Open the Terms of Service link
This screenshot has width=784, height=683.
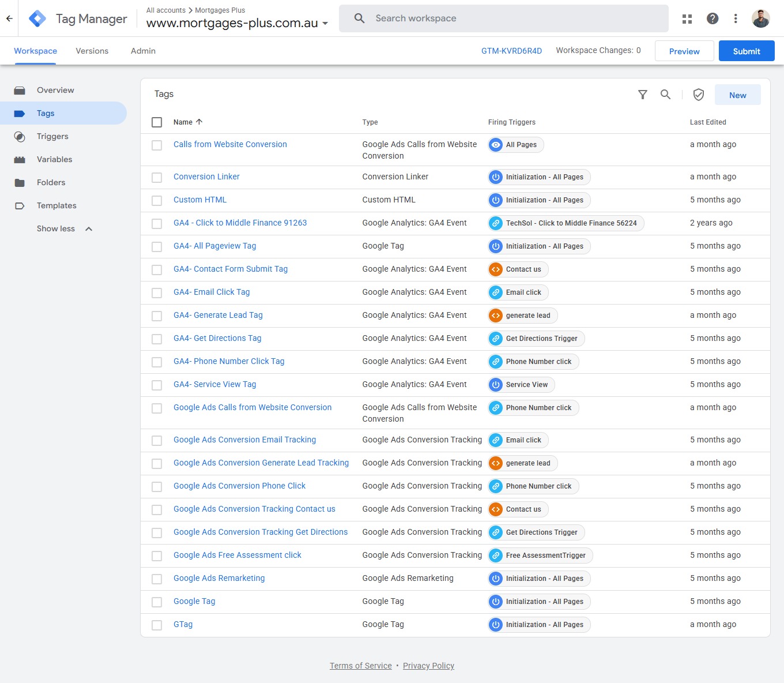point(361,666)
